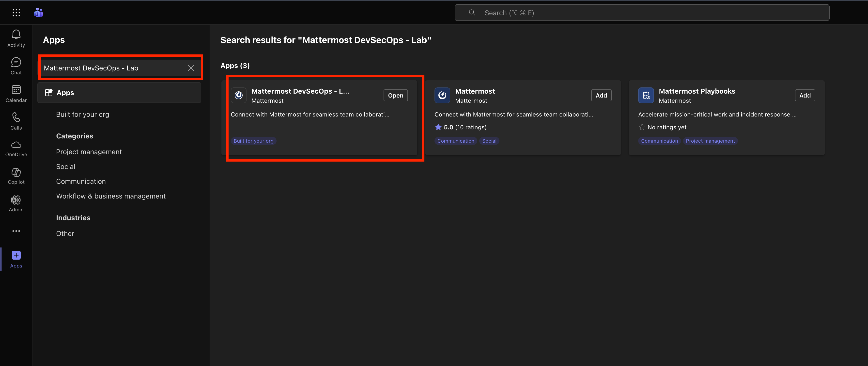Add the Mattermost app
Image resolution: width=868 pixels, height=366 pixels.
(601, 95)
